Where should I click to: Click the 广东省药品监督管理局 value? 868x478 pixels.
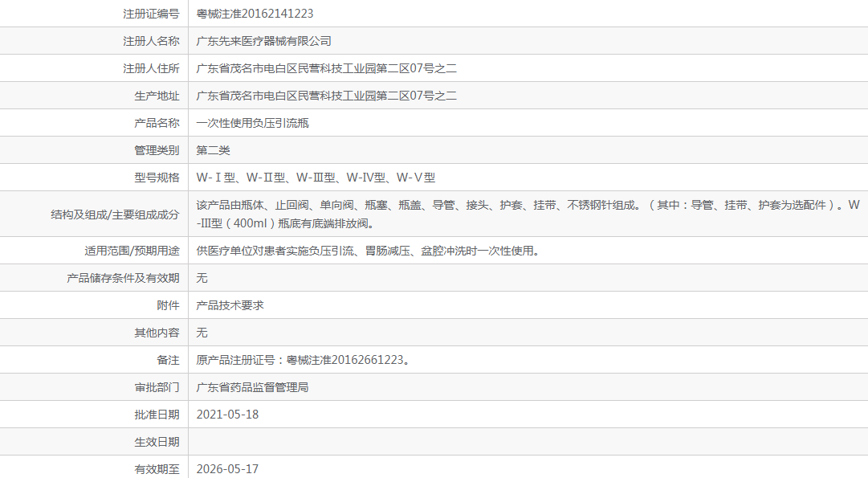point(252,387)
